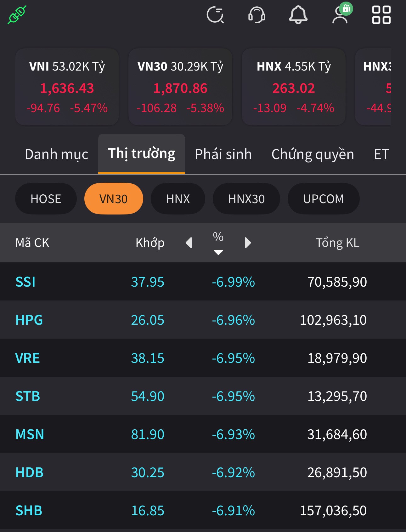This screenshot has height=532, width=406.
Task: Toggle sort on the % column
Action: click(x=218, y=243)
